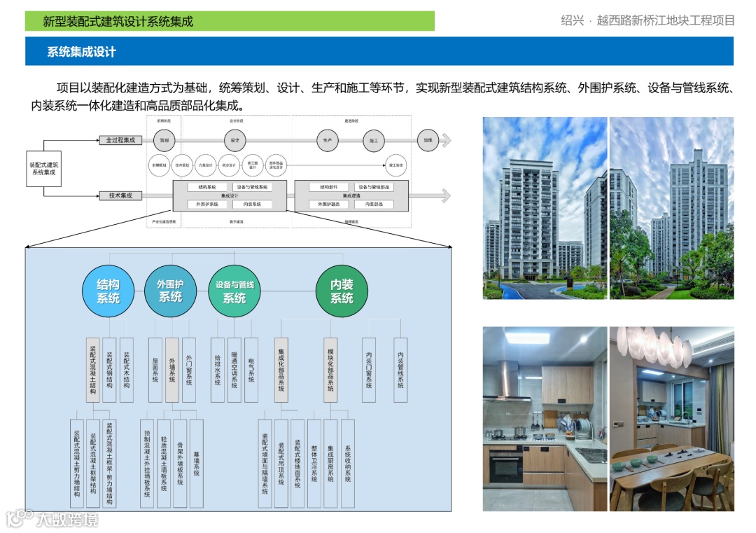
Task: Select the 装配式墙面与隔墙系统 box
Action: pyautogui.click(x=265, y=464)
